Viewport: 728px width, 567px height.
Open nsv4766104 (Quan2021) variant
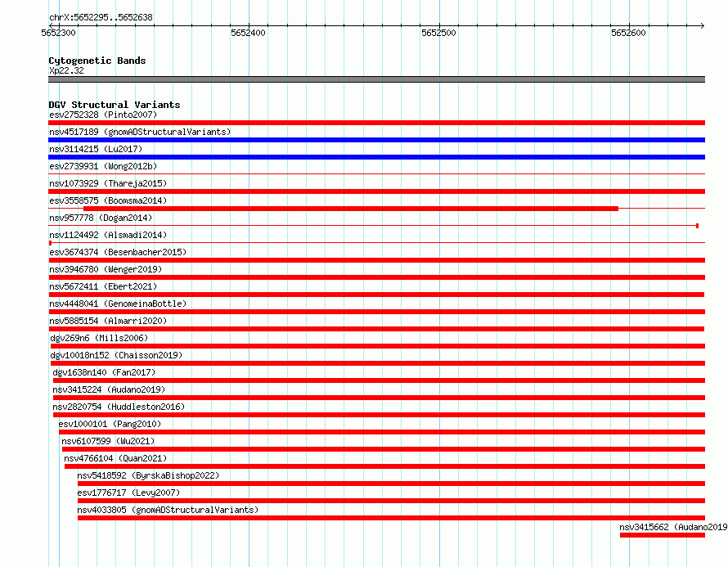(115, 458)
